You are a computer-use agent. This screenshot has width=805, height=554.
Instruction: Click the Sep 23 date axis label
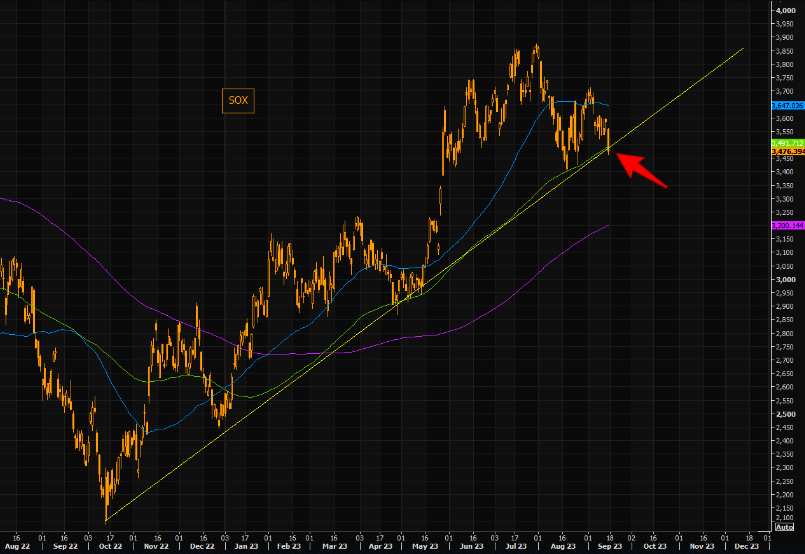pos(609,547)
